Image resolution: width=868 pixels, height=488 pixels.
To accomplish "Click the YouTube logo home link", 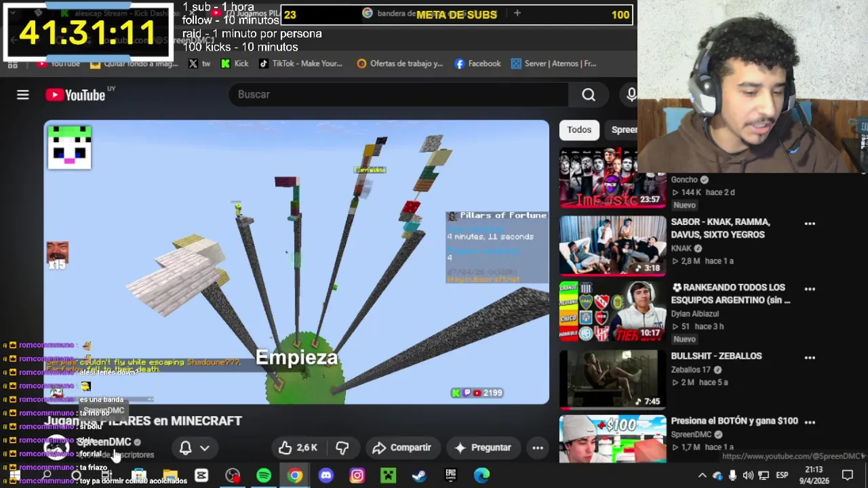I will [75, 95].
